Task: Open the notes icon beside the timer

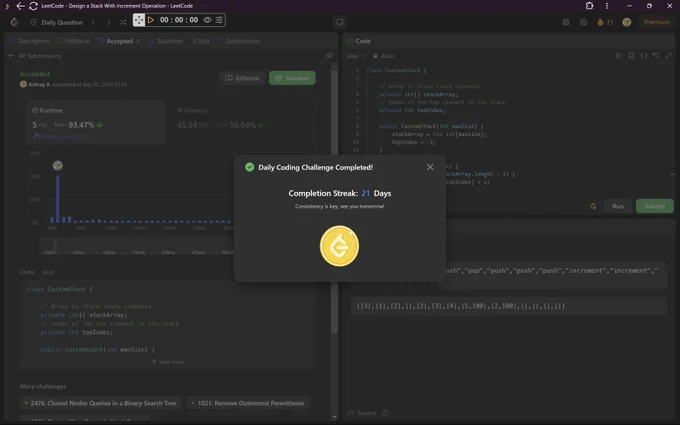Action: coord(340,22)
